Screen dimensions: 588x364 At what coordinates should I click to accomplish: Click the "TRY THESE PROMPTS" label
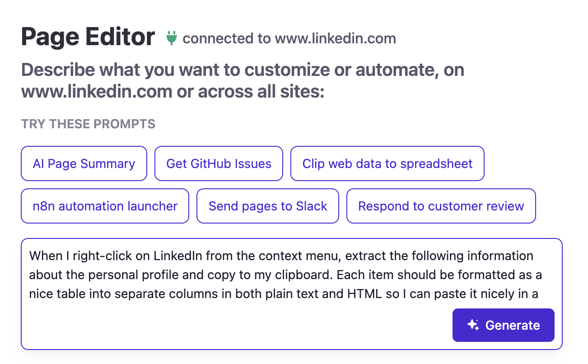88,124
